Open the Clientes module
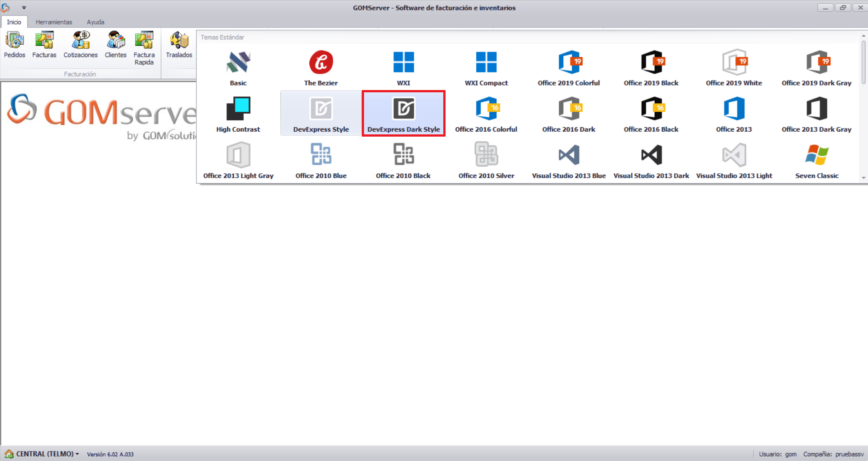The height and width of the screenshot is (461, 868). [115, 44]
